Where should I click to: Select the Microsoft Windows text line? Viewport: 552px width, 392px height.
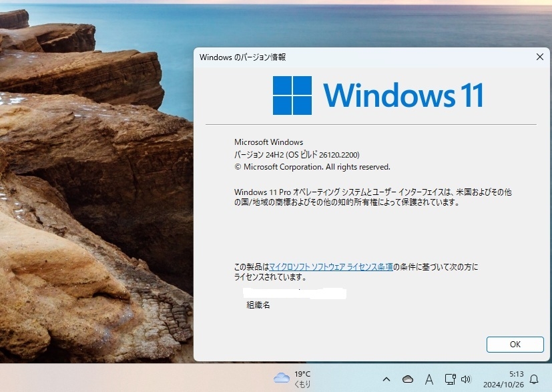coord(268,142)
